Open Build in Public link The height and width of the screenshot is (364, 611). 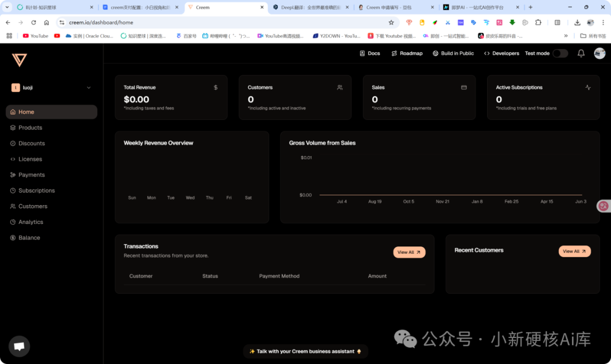[453, 53]
